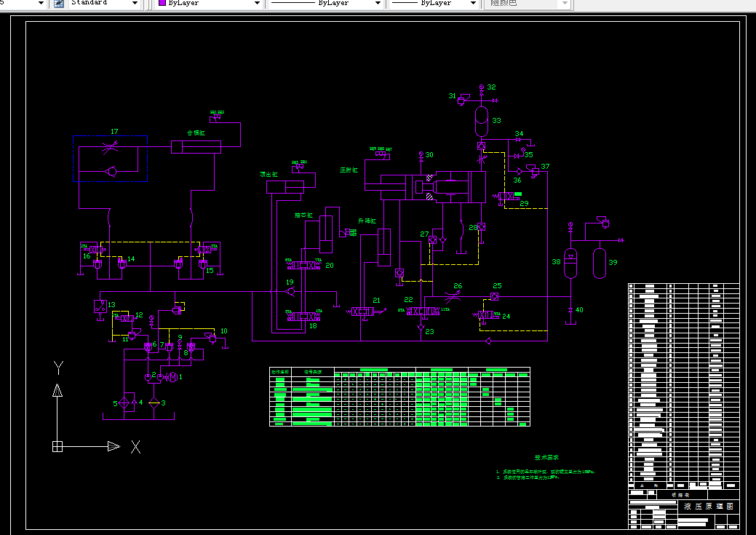Screen dimensions: 756x535
Task: Open the leftmost dropdown arrow before Standard
Action: click(x=41, y=4)
